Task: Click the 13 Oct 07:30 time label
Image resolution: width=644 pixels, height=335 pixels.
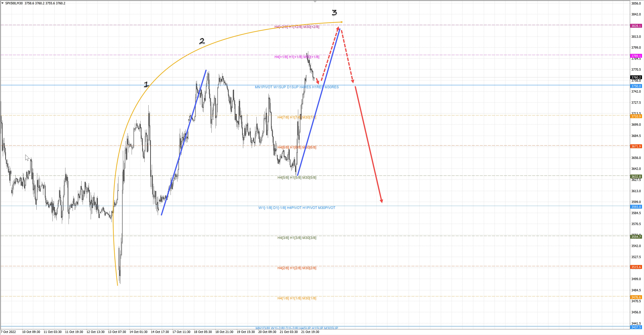Action: (117, 332)
